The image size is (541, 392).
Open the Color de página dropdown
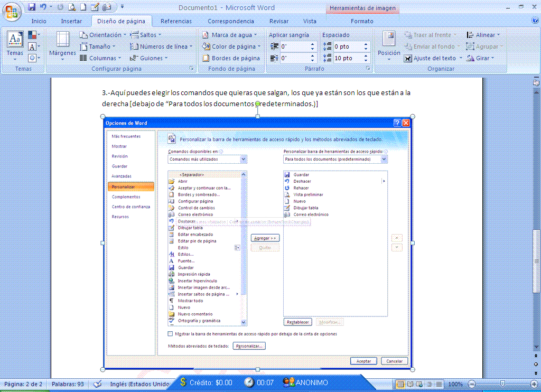click(231, 46)
